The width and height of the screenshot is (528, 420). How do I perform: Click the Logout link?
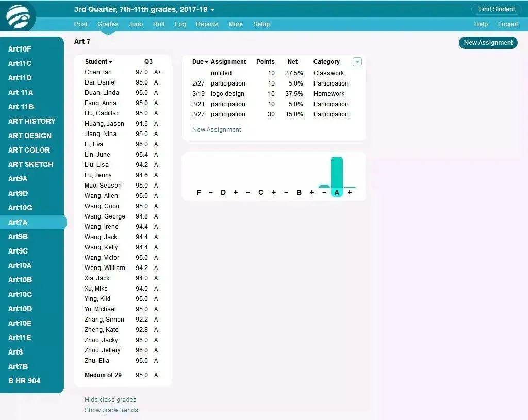pos(507,24)
